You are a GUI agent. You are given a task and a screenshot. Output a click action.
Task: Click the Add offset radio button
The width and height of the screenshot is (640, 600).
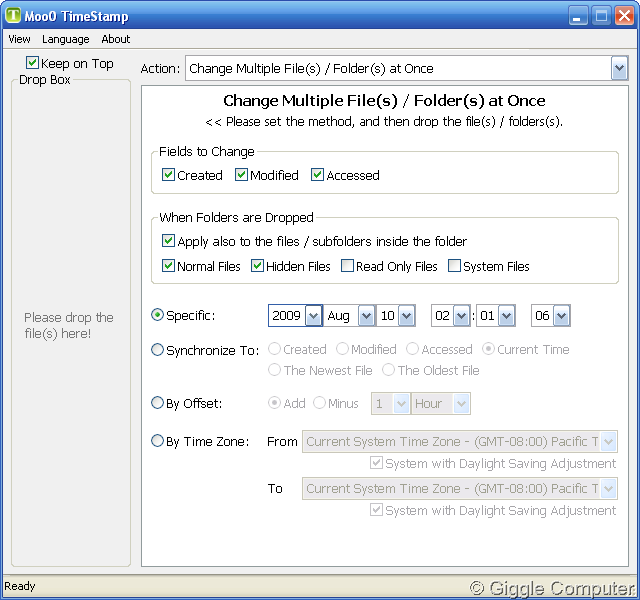[274, 403]
